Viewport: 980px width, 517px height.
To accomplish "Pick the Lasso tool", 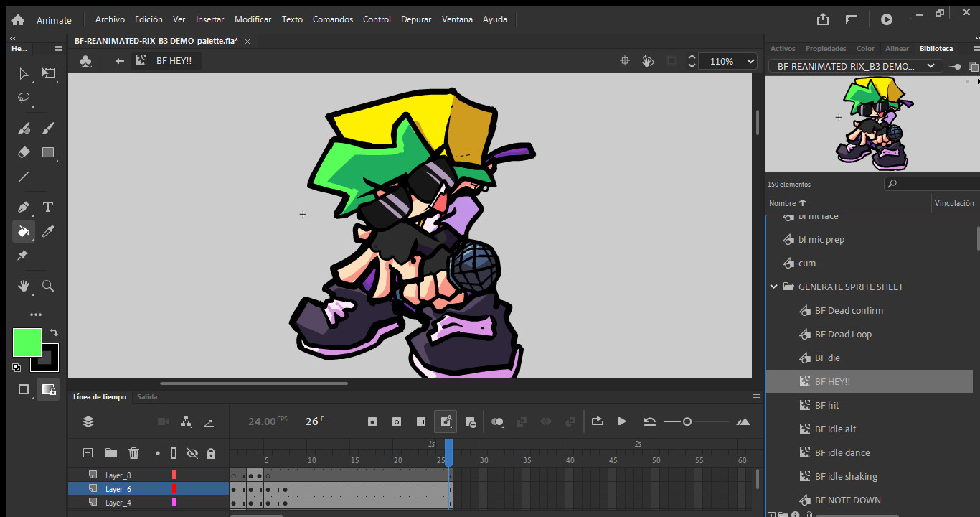I will point(24,98).
